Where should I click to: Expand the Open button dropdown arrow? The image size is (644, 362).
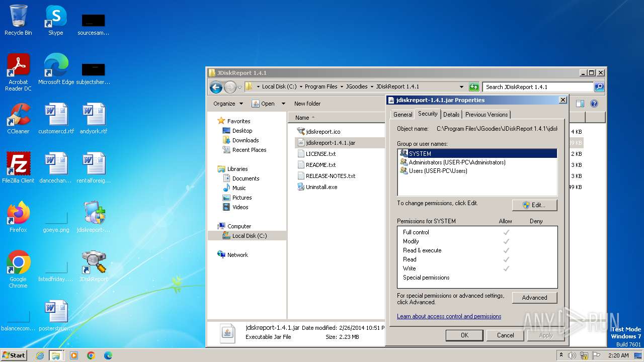pyautogui.click(x=283, y=104)
